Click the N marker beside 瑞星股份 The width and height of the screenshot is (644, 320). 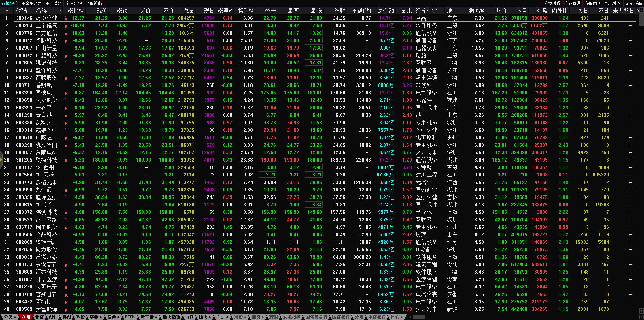tap(66, 228)
